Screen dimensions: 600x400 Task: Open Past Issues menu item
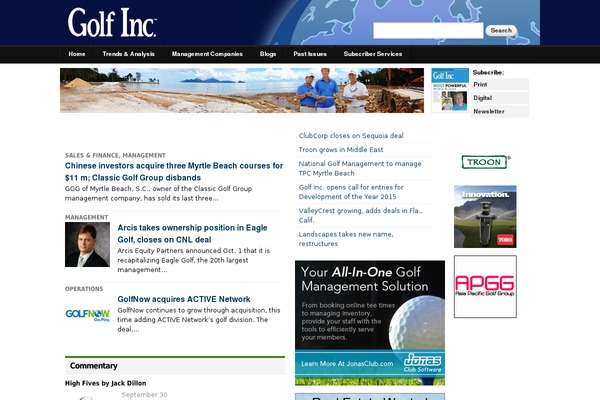(310, 54)
